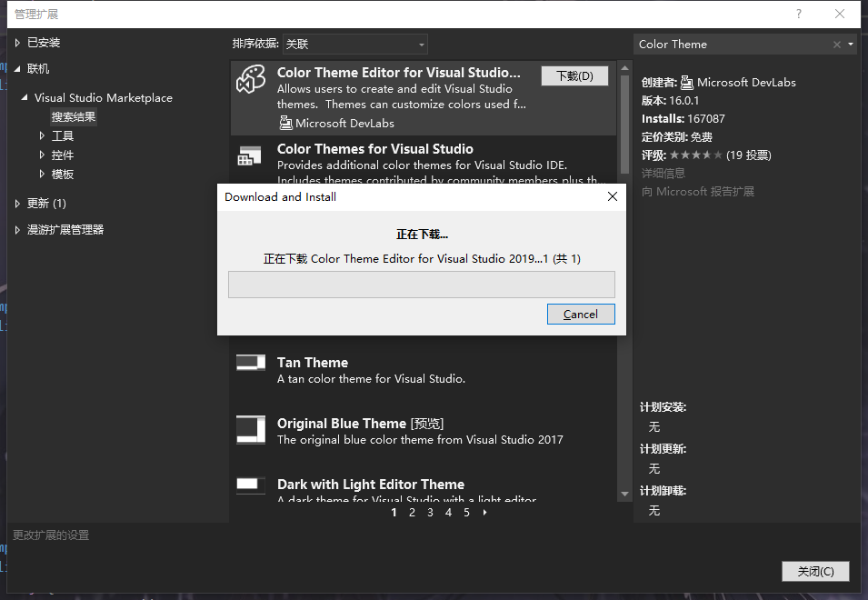The height and width of the screenshot is (600, 868).
Task: Click the Original Blue Theme icon
Action: pos(251,430)
